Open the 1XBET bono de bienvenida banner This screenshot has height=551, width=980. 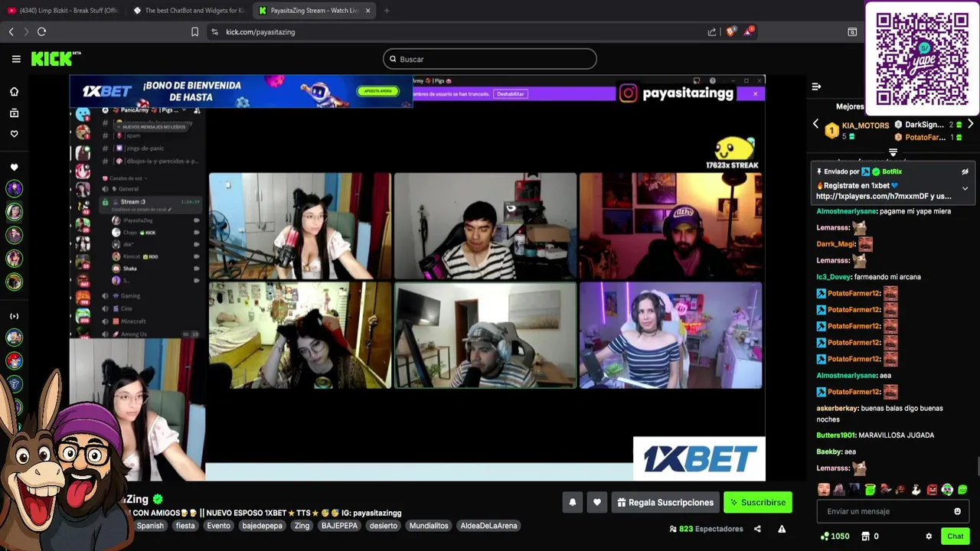[241, 92]
